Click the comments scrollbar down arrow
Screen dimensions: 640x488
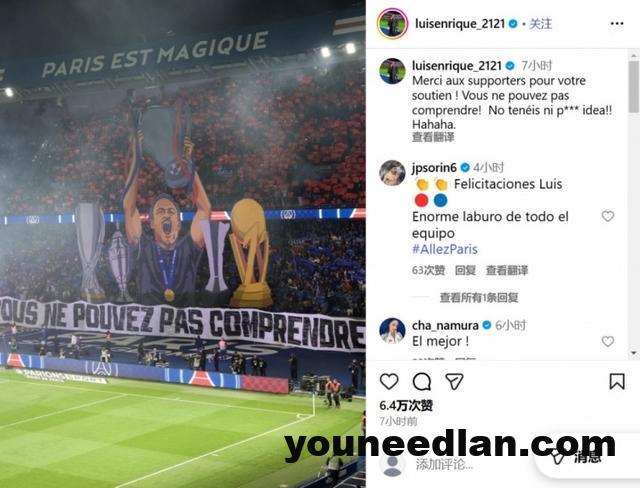coord(633,353)
